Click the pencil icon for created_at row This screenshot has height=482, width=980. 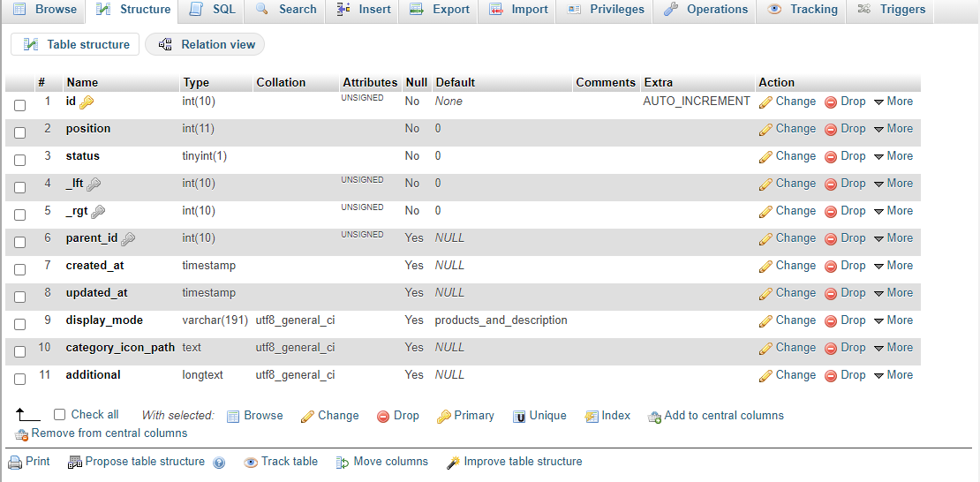[765, 267]
